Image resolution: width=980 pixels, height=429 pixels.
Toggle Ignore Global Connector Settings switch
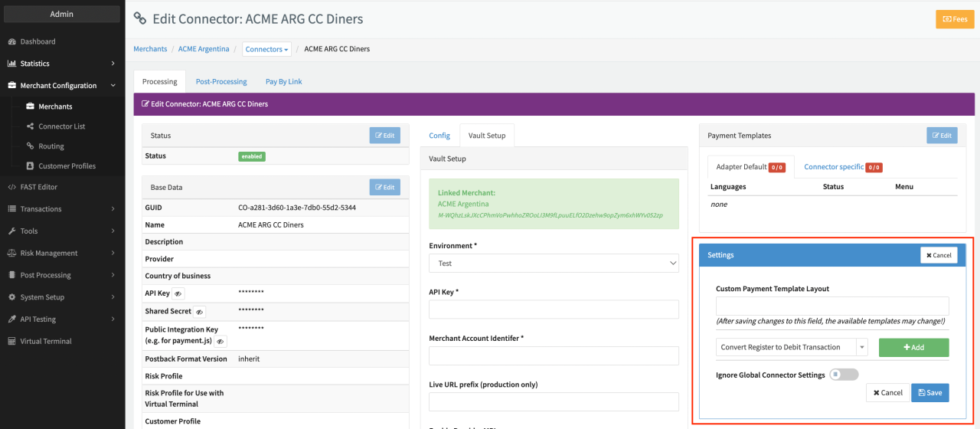844,375
